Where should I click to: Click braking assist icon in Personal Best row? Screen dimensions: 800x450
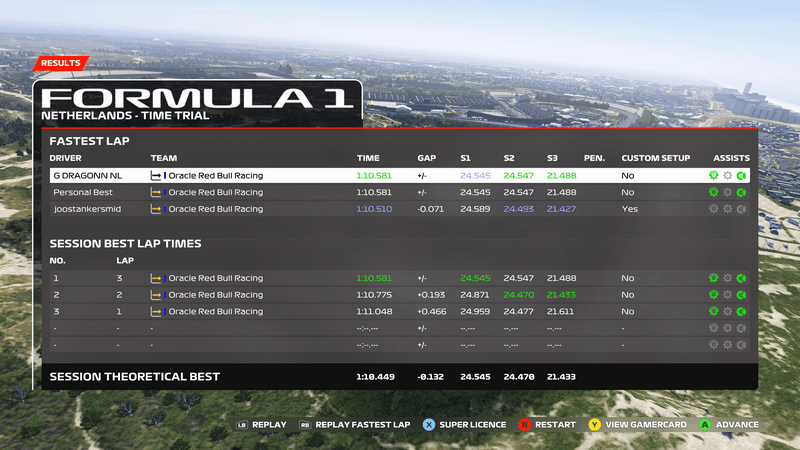tap(741, 192)
